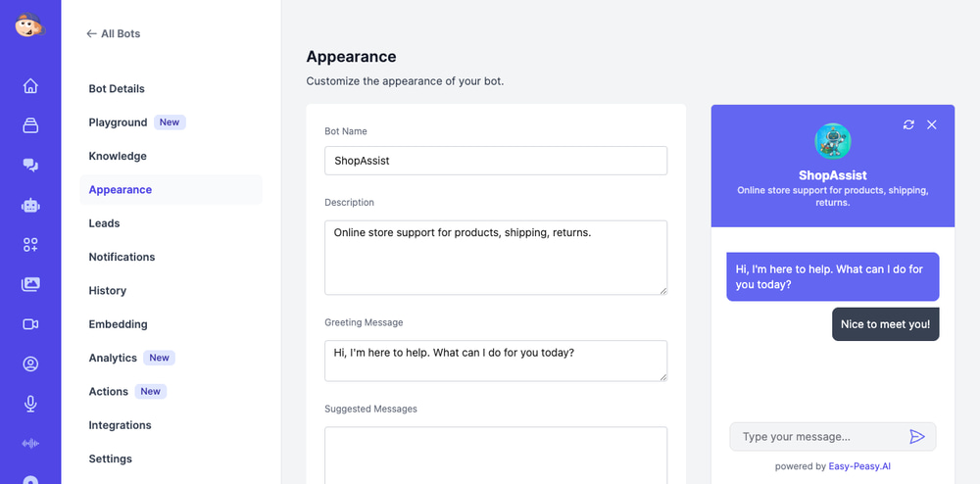Open the Knowledge menu item
This screenshot has width=980, height=484.
click(118, 156)
